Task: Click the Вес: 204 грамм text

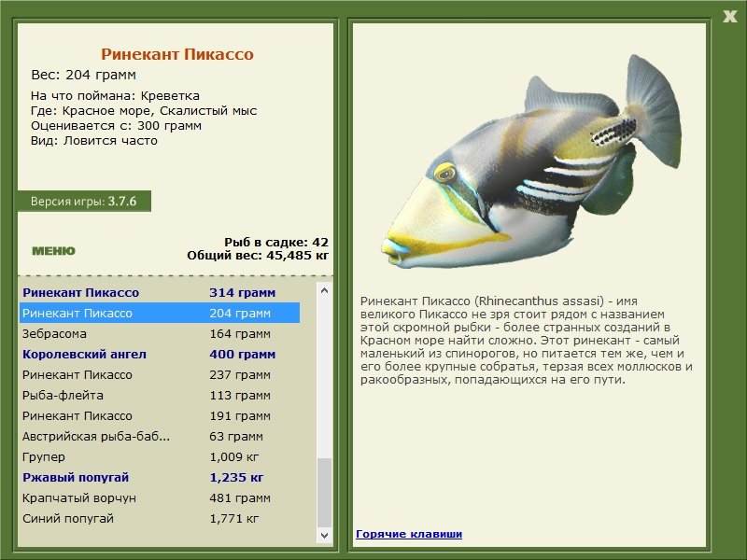Action: [x=83, y=75]
